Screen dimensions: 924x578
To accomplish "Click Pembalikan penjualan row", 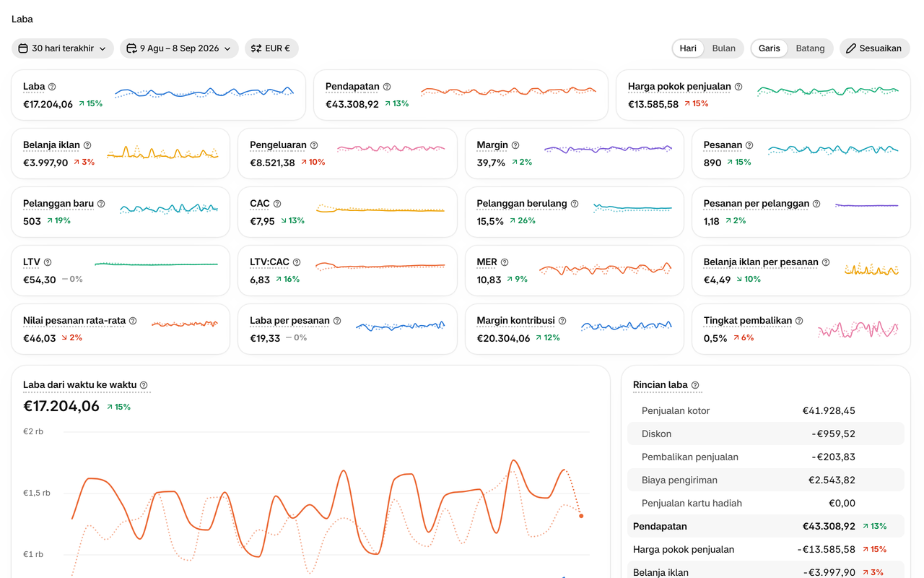I will pos(766,457).
